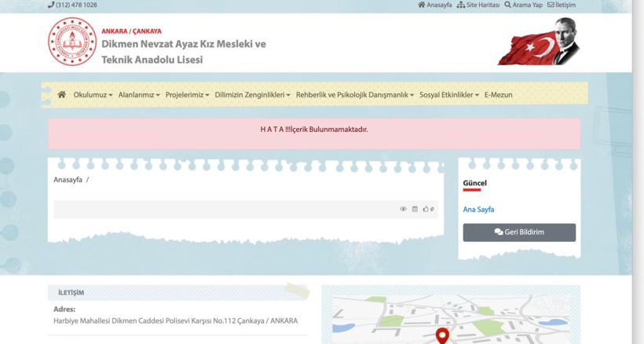644x344 pixels.
Task: Open the Projelerimiz dropdown
Action: pyautogui.click(x=187, y=95)
